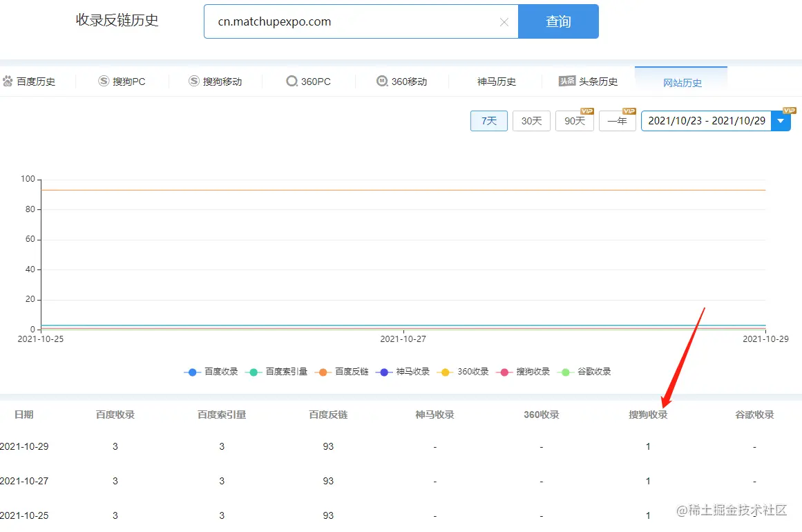Toggle 搜狗收录 legend series
Viewport: 802px width, 532px height.
tap(523, 372)
